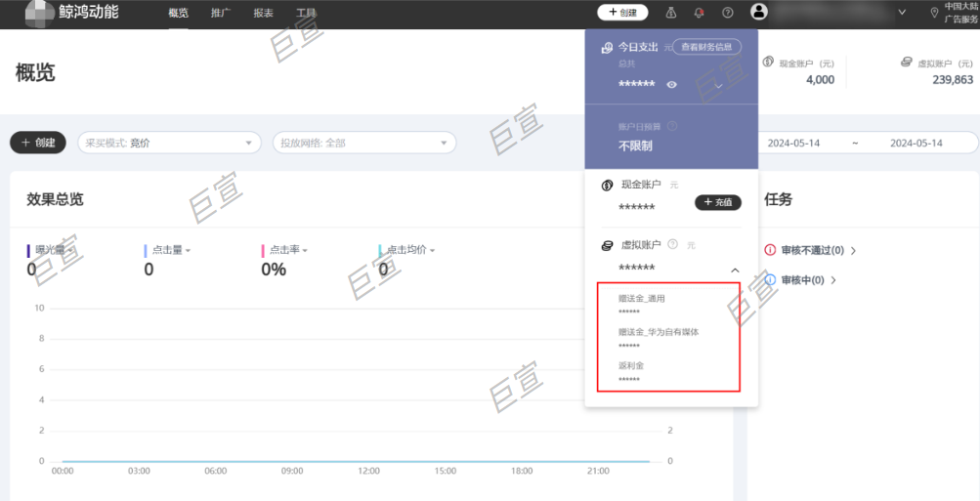Click the 返利金 entry
The width and height of the screenshot is (980, 501).
[x=631, y=366]
